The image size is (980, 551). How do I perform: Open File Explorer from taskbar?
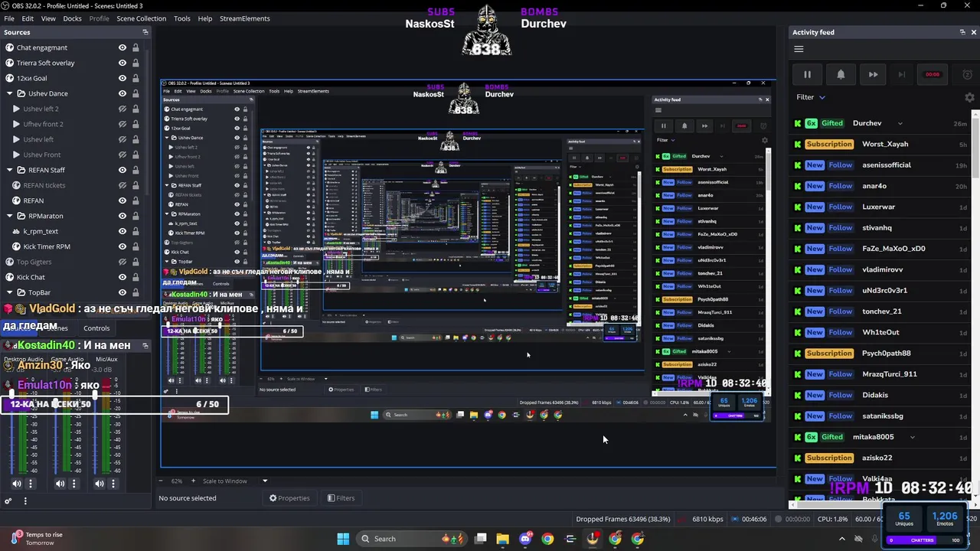point(502,539)
